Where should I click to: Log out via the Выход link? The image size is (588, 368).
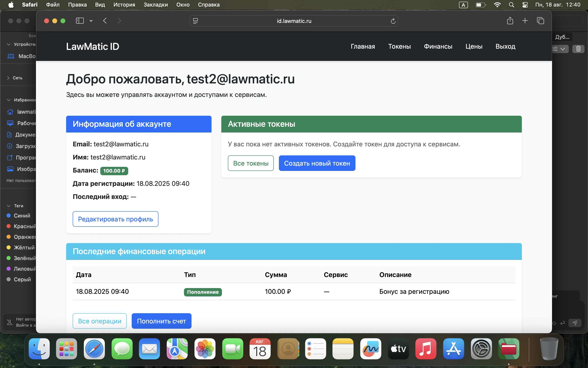[505, 46]
